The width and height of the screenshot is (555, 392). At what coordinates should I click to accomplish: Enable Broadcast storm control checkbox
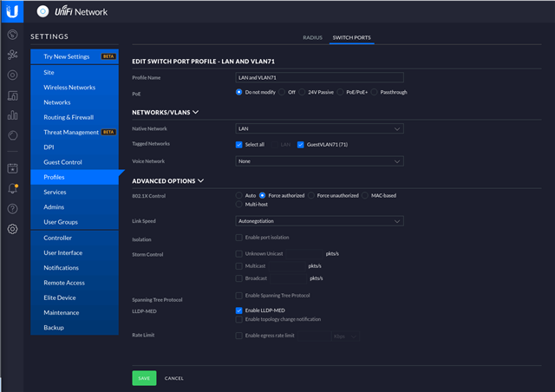pyautogui.click(x=239, y=278)
